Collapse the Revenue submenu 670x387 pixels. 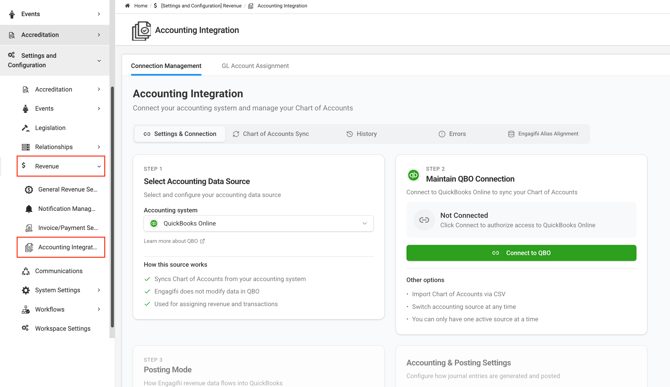[x=99, y=167]
